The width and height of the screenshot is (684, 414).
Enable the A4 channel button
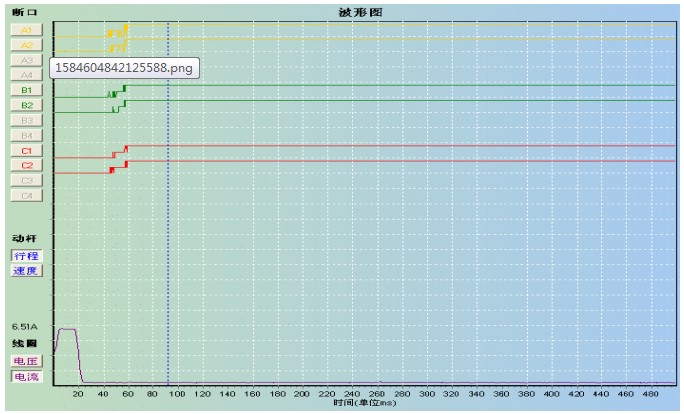26,75
